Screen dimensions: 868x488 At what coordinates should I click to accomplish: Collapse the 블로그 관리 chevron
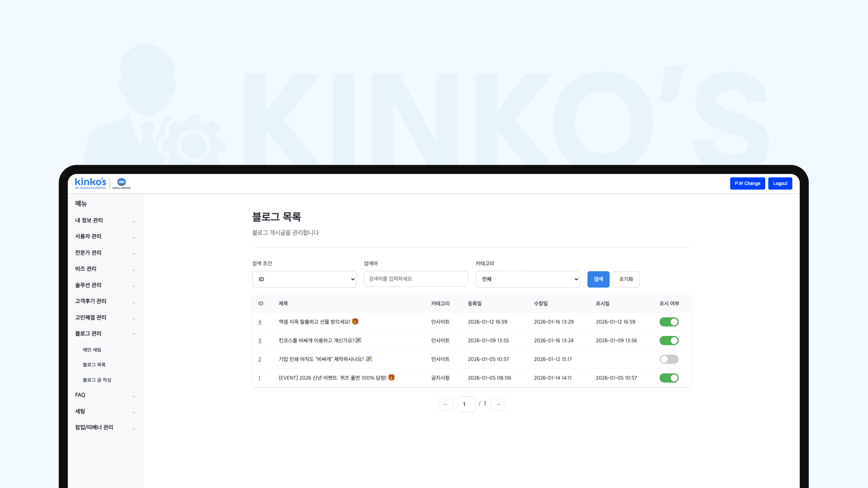coord(134,334)
